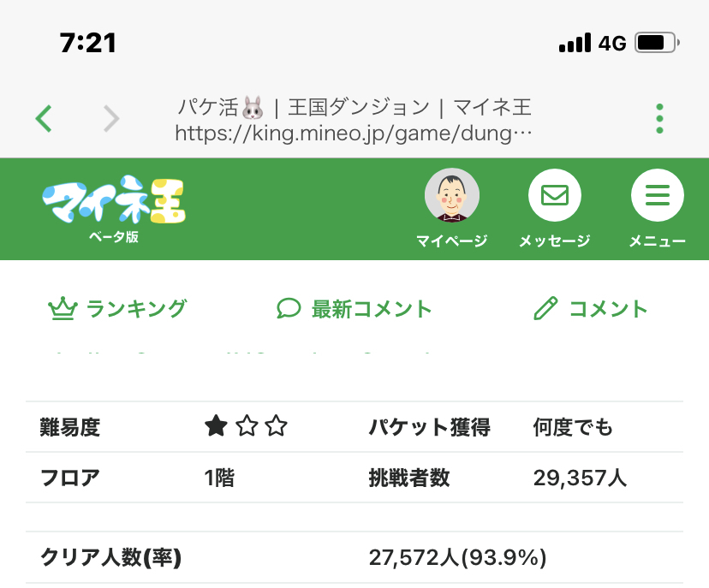Tap the king.mineo.jp URL text

pyautogui.click(x=354, y=134)
